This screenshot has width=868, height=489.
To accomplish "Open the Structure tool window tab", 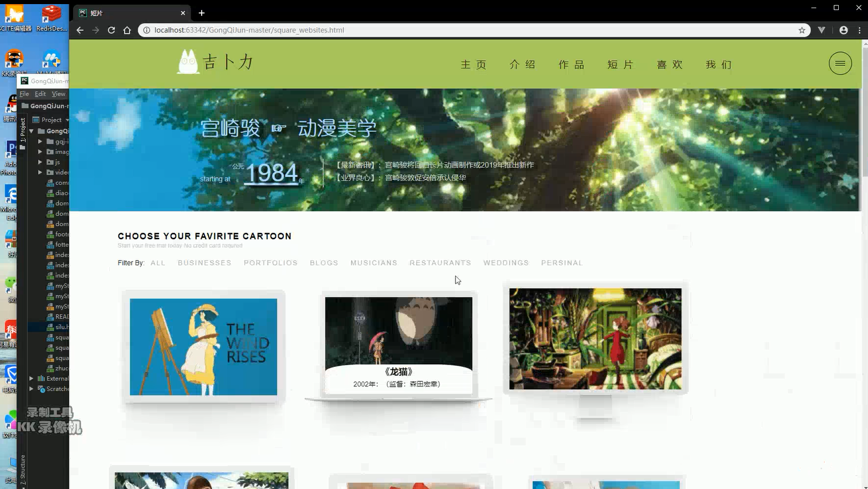I will click(x=22, y=470).
